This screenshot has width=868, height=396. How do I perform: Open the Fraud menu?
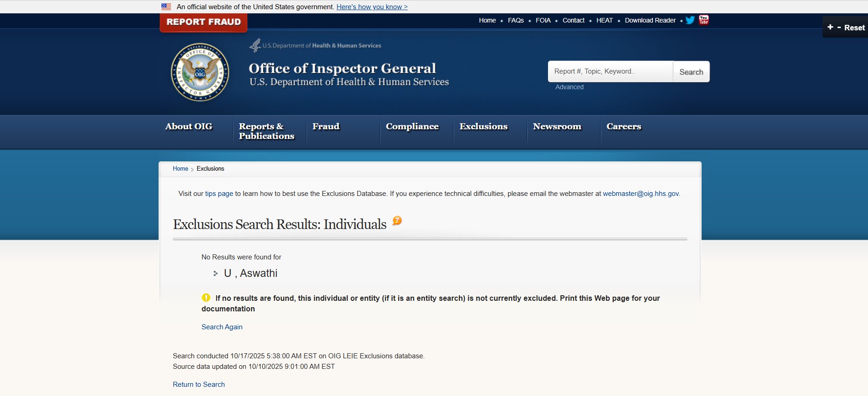[x=326, y=126]
